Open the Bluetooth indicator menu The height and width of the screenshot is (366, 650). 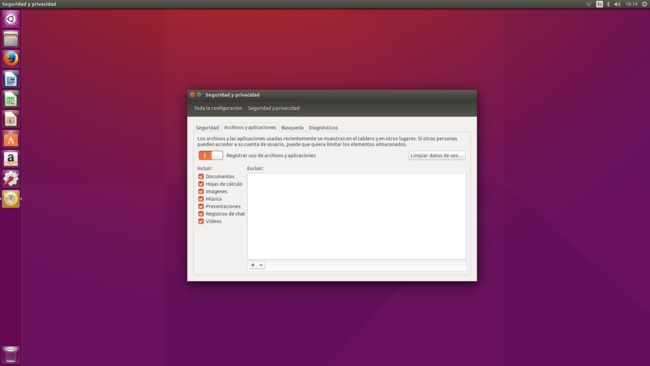609,4
